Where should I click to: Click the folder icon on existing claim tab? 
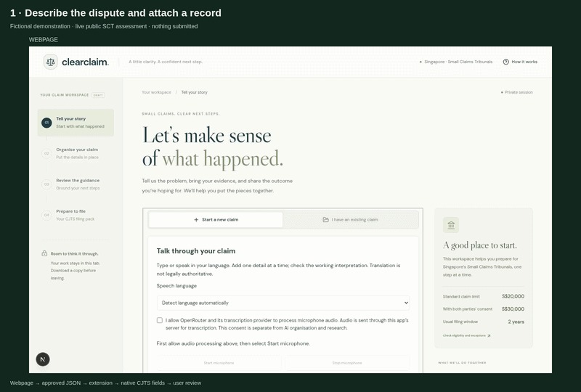click(x=325, y=220)
